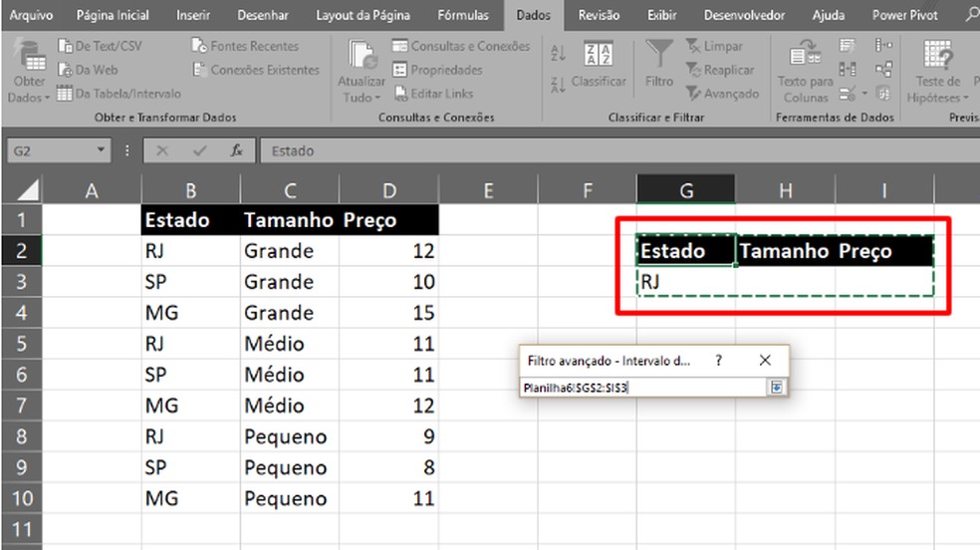The width and height of the screenshot is (980, 550).
Task: Cancel the formula bar entry
Action: pyautogui.click(x=162, y=150)
